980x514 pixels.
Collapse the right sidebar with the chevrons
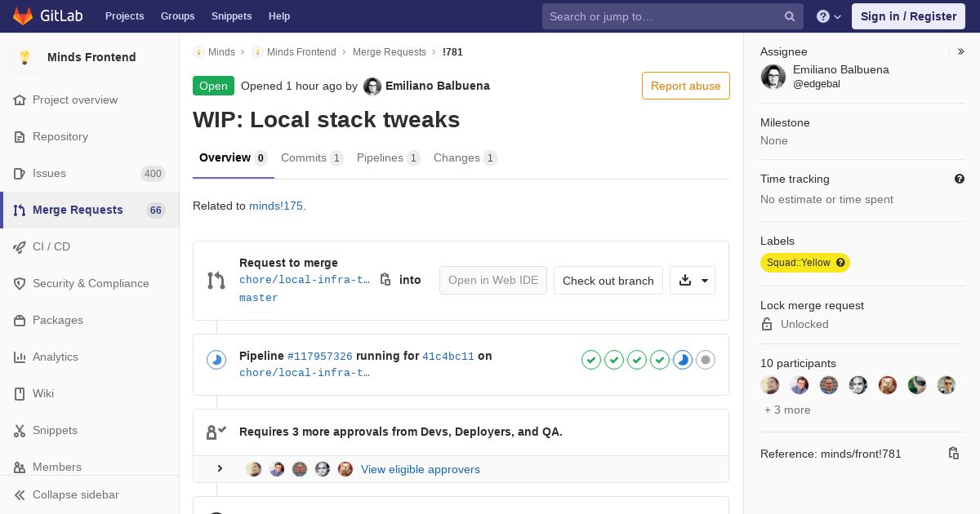[961, 51]
